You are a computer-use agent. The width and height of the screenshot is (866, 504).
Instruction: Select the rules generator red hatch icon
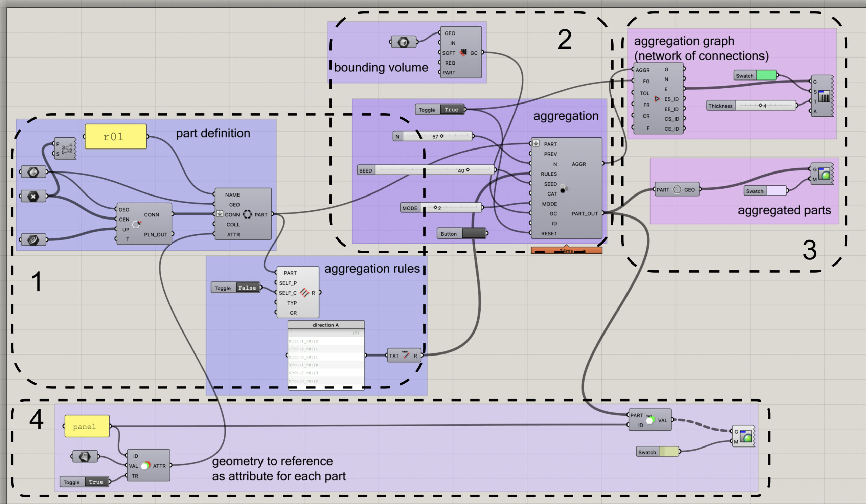[x=304, y=292]
